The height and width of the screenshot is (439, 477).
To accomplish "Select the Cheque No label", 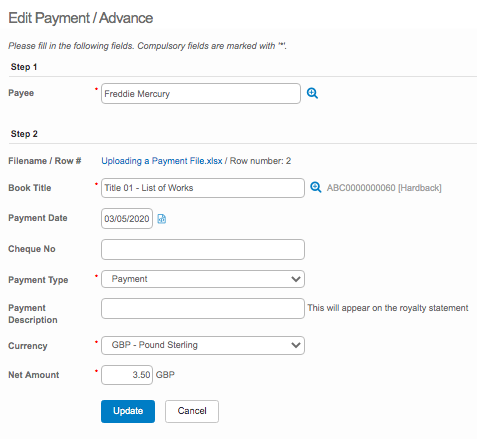I will pos(32,249).
